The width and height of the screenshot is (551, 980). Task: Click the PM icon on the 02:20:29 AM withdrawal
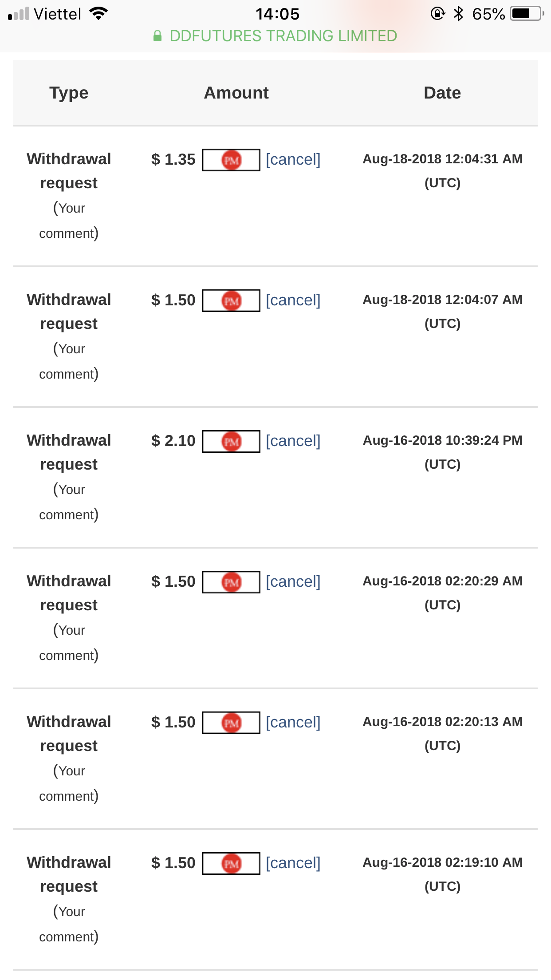point(231,582)
